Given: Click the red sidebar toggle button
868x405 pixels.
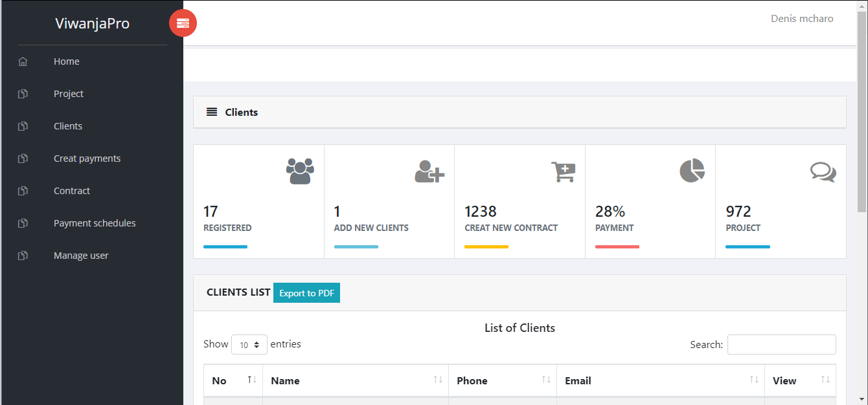Looking at the screenshot, I should click(x=183, y=23).
